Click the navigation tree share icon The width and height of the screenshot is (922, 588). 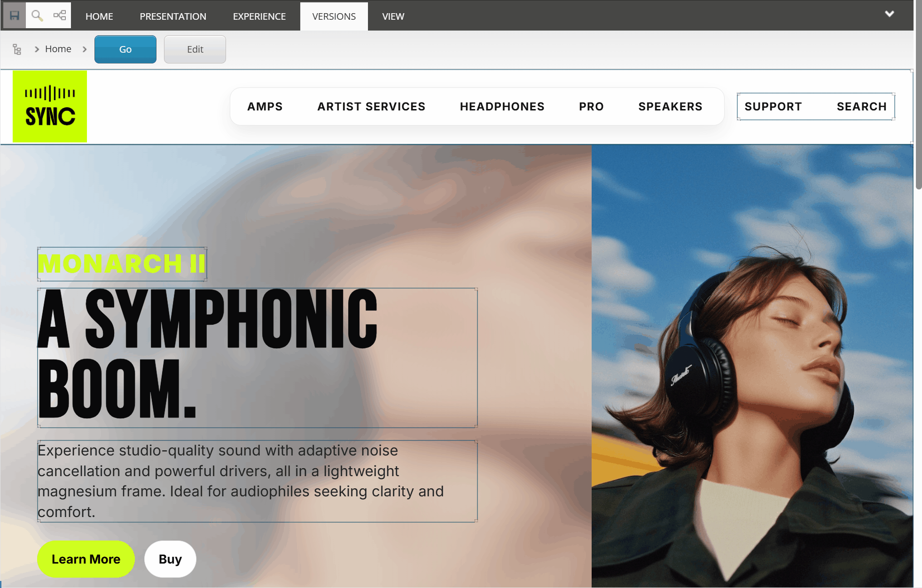click(x=60, y=16)
